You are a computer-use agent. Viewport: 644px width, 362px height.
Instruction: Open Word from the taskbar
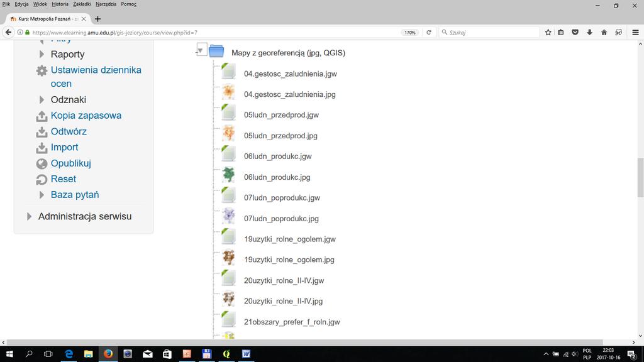click(x=246, y=354)
